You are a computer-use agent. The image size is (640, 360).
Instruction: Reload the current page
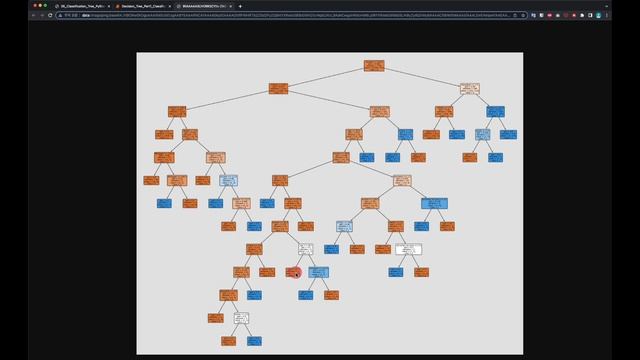click(x=50, y=15)
